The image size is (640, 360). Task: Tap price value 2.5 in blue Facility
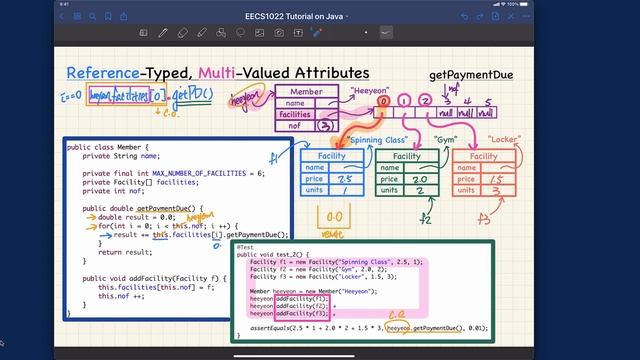pyautogui.click(x=345, y=179)
